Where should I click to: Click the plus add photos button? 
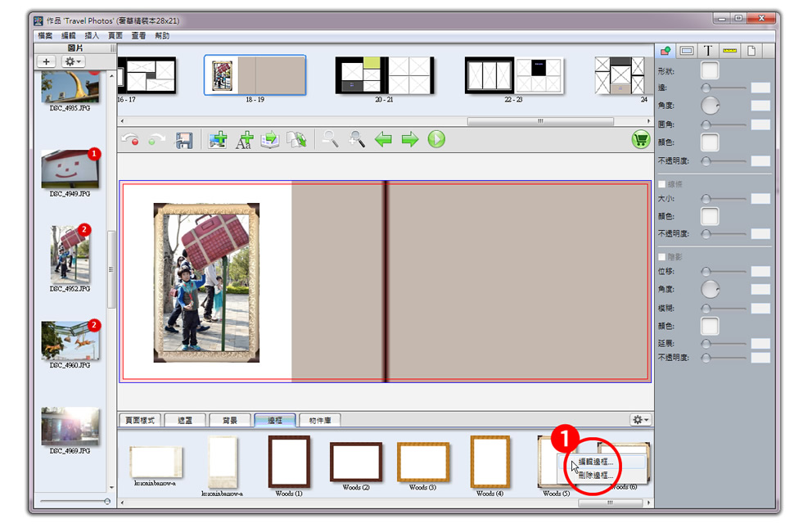point(47,62)
